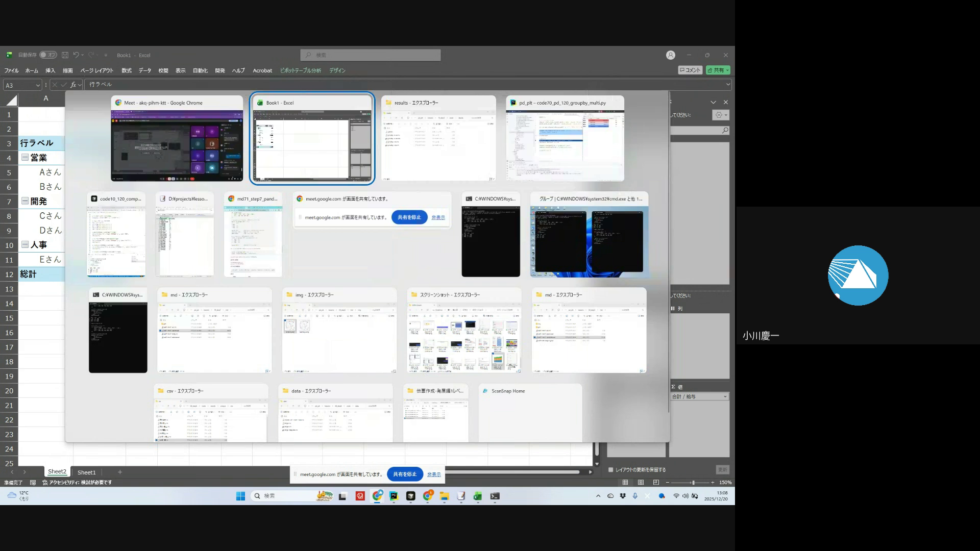Click the fx insert function icon

point(73,85)
